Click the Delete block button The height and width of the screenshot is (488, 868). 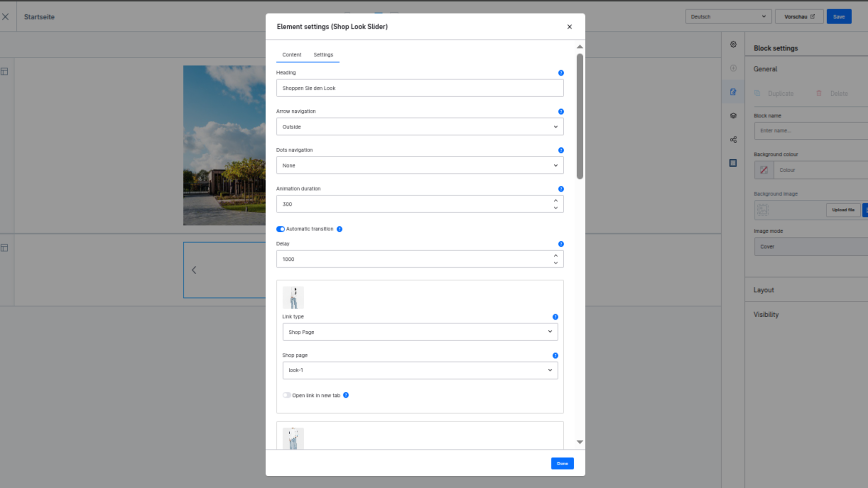click(x=832, y=94)
